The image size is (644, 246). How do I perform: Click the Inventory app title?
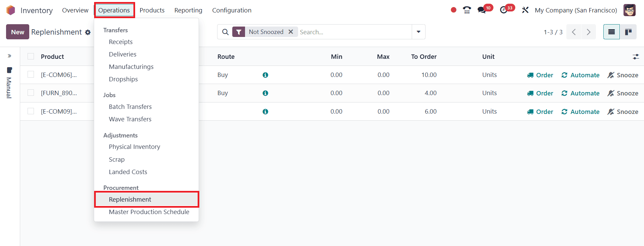[x=37, y=10]
